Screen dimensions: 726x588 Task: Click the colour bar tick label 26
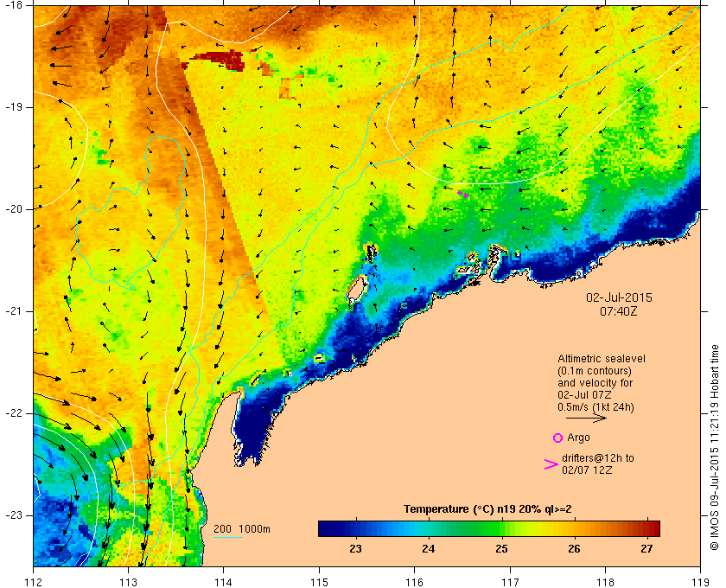click(x=574, y=549)
